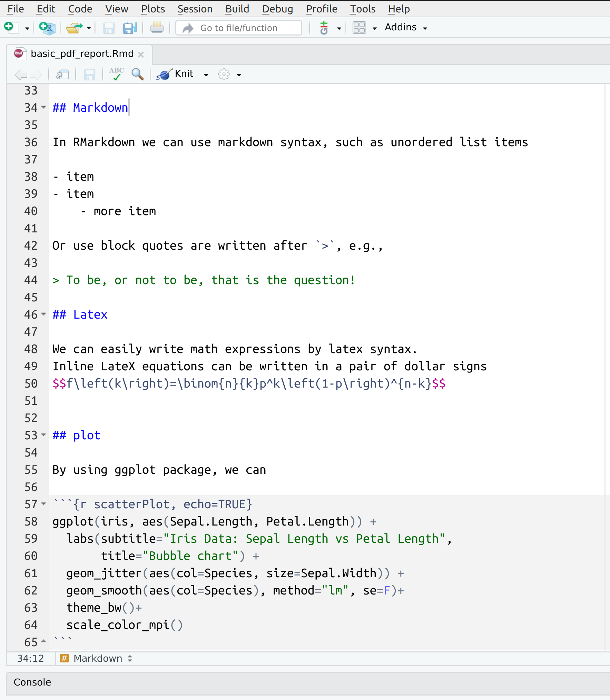Open the Code menu
Screen dimensions: 610x700
point(80,9)
